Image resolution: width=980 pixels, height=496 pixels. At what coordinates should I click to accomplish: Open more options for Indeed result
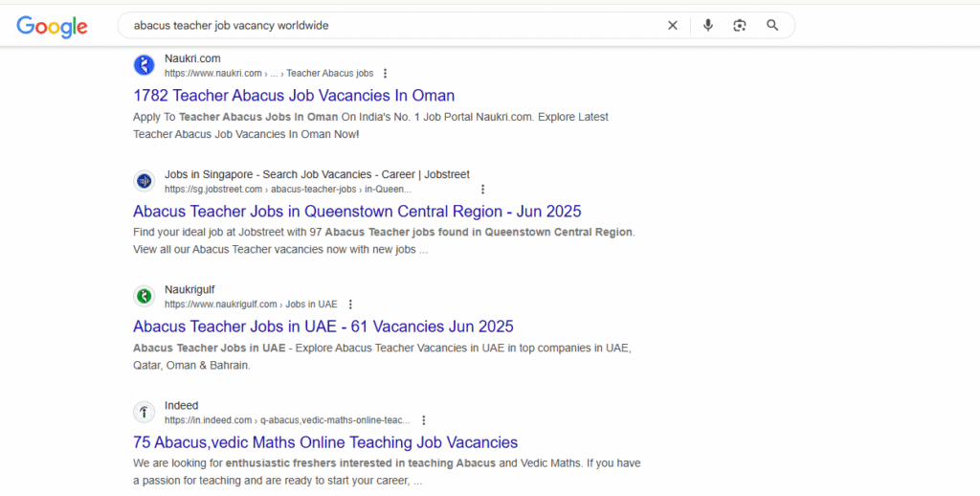424,419
